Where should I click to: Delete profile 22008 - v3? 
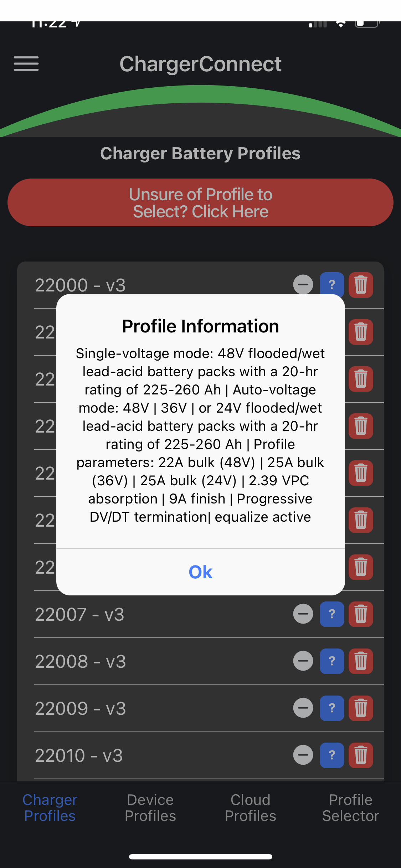pos(361,661)
